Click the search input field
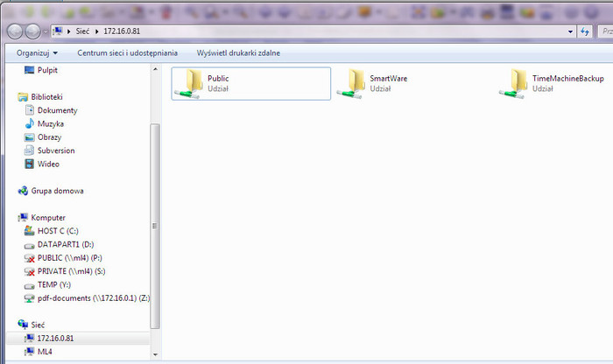The width and height of the screenshot is (613, 364). point(603,31)
